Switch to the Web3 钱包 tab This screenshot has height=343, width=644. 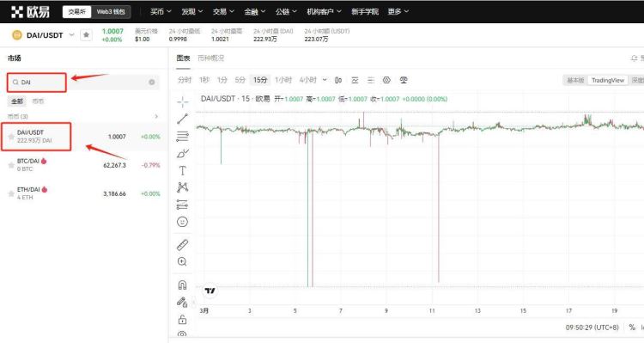[x=111, y=12]
